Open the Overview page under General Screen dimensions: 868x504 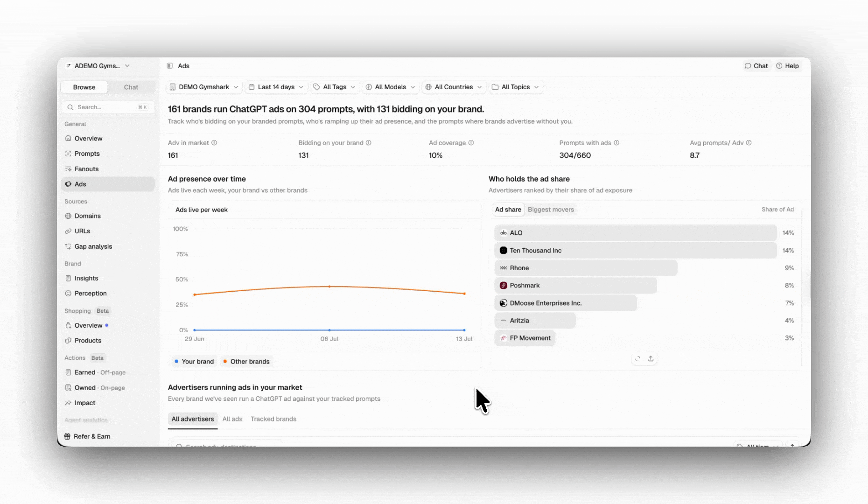click(107, 139)
